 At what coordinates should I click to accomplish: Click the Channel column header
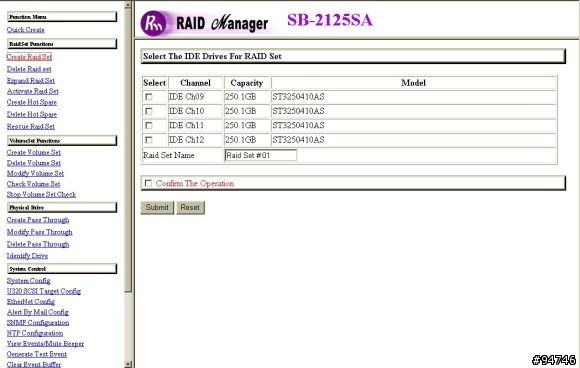point(195,83)
